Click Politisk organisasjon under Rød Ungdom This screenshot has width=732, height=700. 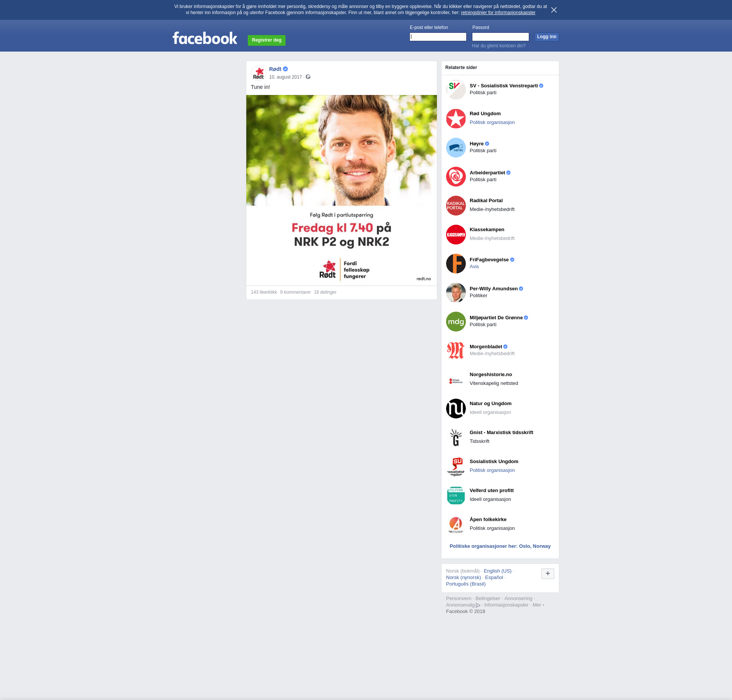[x=492, y=122]
